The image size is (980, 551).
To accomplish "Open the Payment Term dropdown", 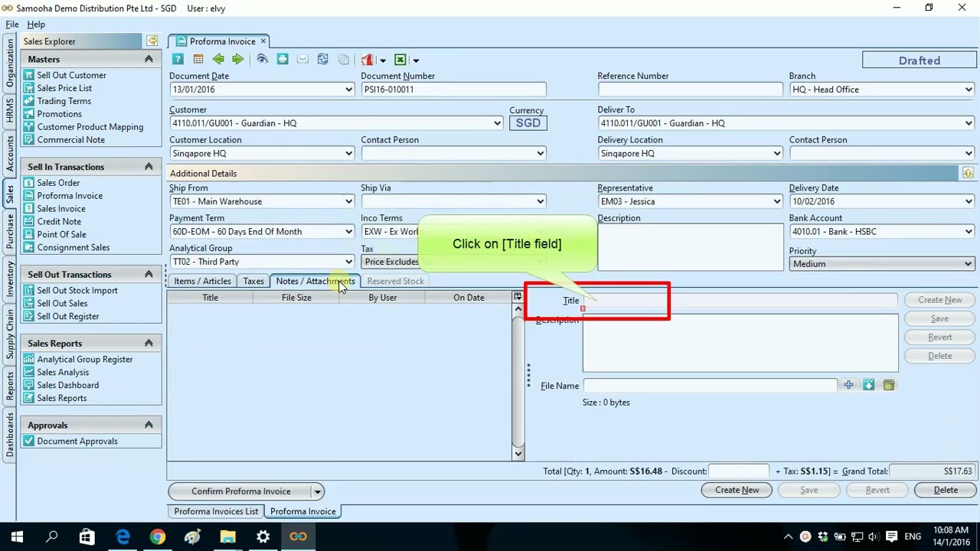I will (x=349, y=232).
